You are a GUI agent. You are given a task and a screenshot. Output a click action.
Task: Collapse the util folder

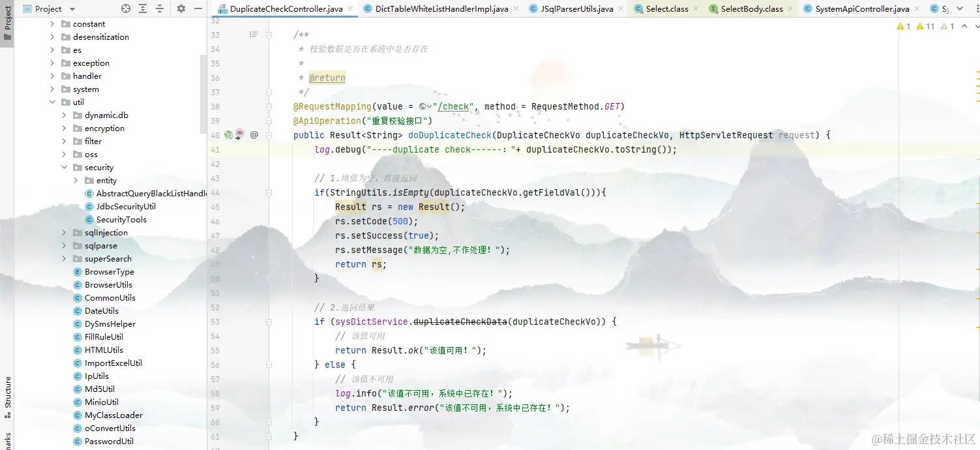[52, 102]
